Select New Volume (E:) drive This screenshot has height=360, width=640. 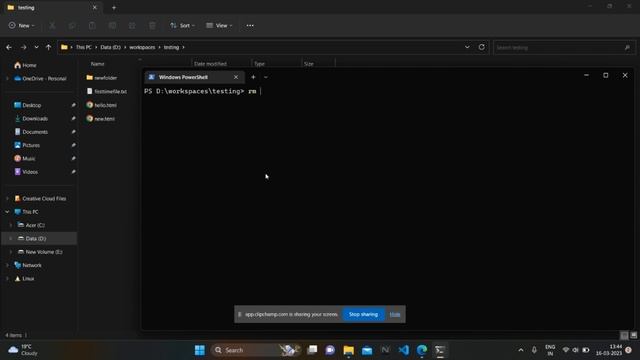click(x=44, y=252)
